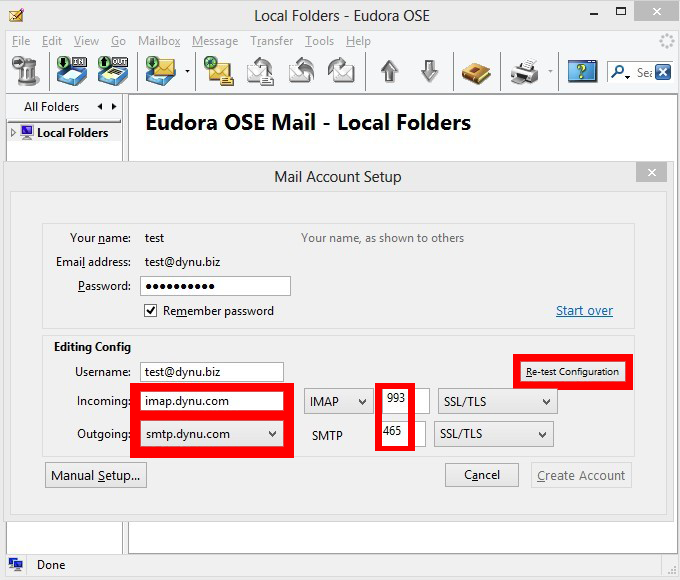Switch to next folder view arrow
Viewport: 680px width, 580px height.
tap(114, 106)
